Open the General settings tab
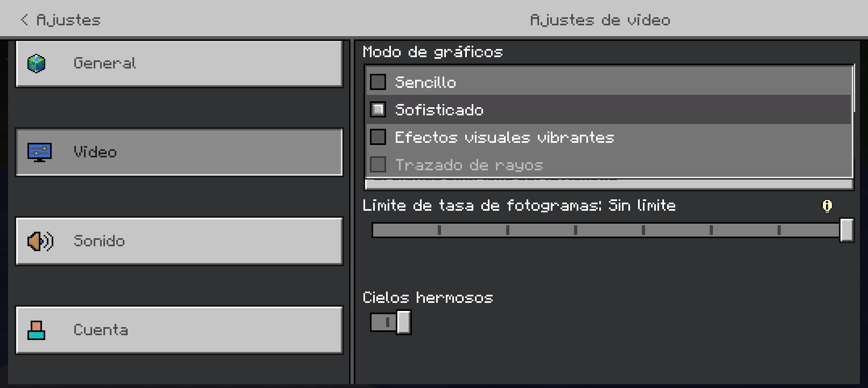 pyautogui.click(x=179, y=64)
